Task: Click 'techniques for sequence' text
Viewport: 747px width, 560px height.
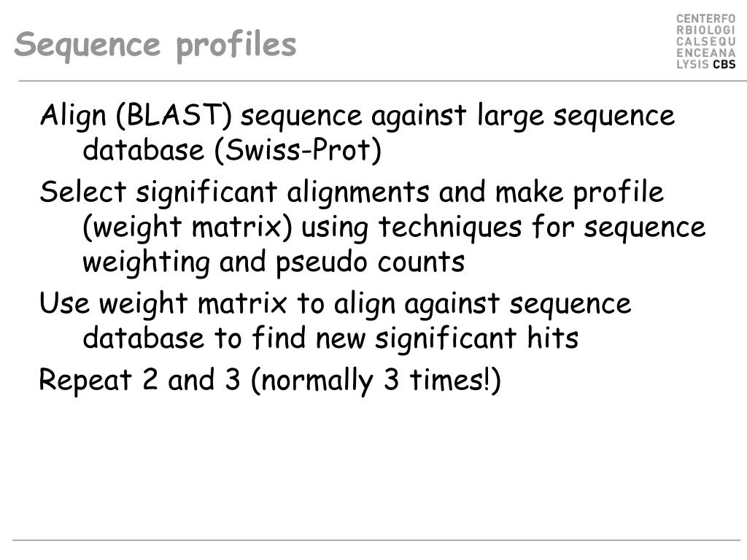Action: point(542,227)
